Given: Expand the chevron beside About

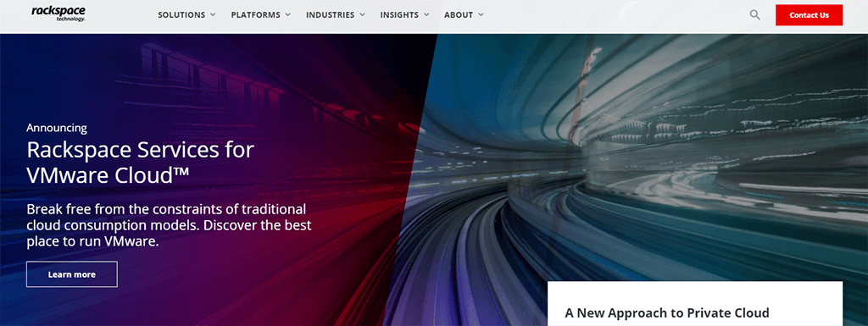Looking at the screenshot, I should pyautogui.click(x=481, y=15).
